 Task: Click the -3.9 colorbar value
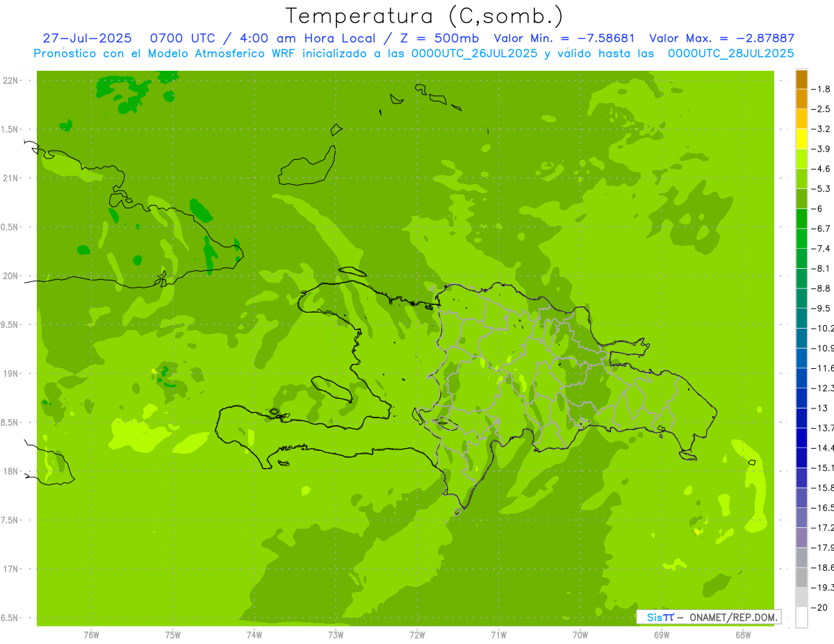821,149
